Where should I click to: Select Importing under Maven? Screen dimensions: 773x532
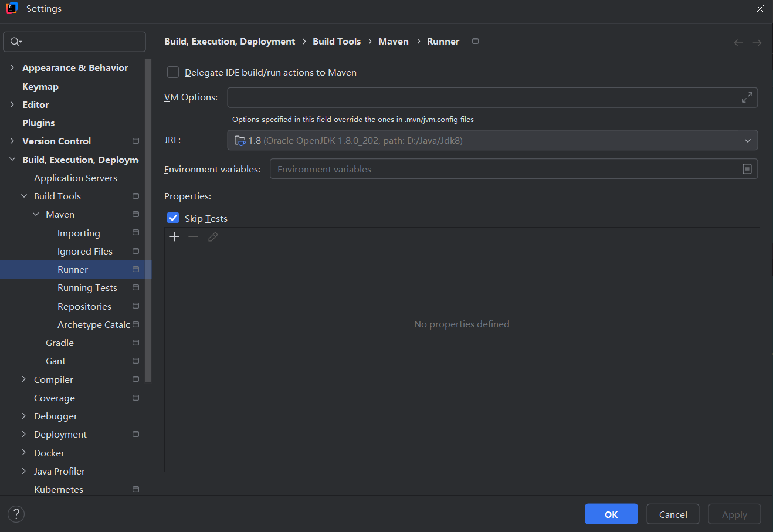click(x=79, y=233)
